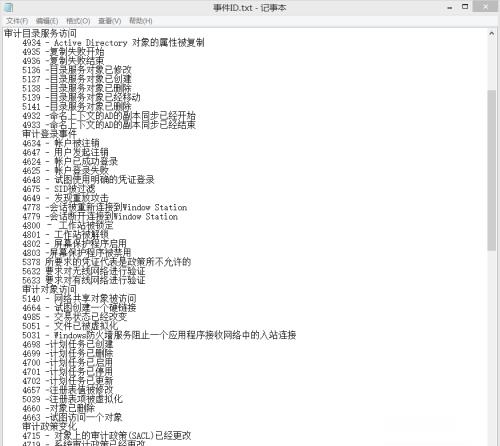
Task: Click the line 4663 -试图访问一个对象
Action: pyautogui.click(x=72, y=418)
